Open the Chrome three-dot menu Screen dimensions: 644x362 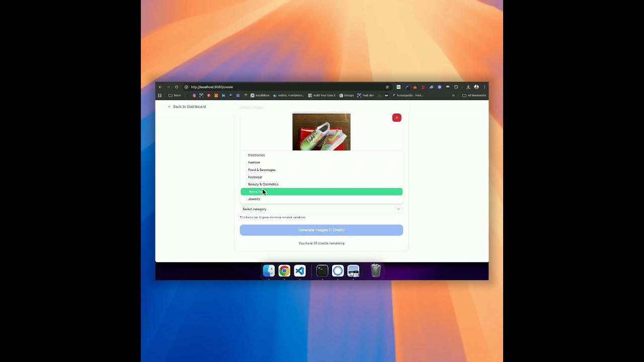click(x=485, y=87)
